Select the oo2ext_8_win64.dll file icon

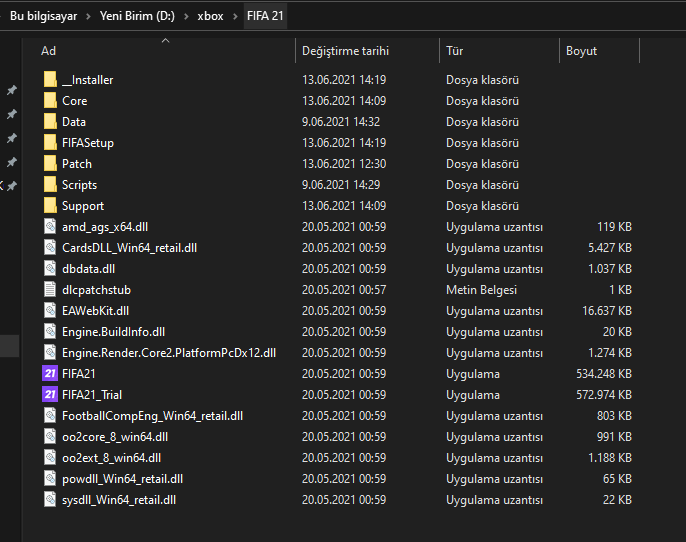pyautogui.click(x=50, y=458)
